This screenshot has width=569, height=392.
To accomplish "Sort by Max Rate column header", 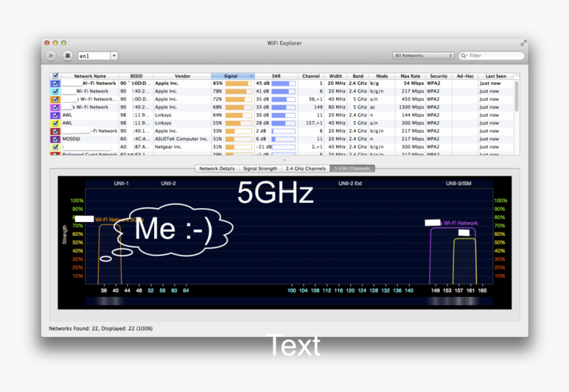I will click(x=410, y=76).
